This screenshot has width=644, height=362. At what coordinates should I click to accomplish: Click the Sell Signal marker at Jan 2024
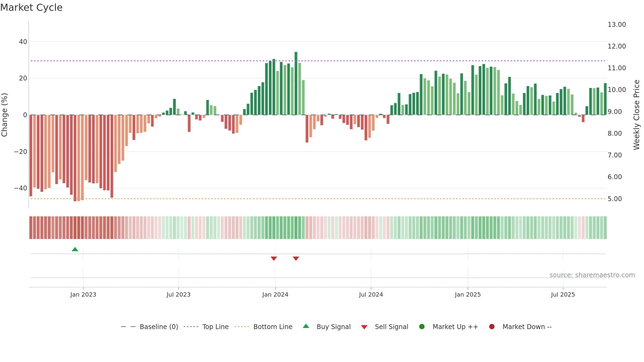coord(274,258)
